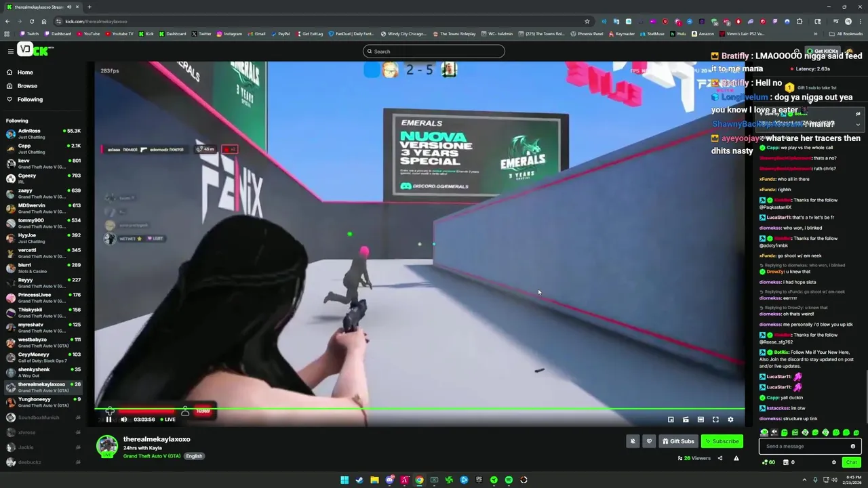Toggle the sidebar hamburger menu
This screenshot has height=488, width=868.
click(x=11, y=52)
